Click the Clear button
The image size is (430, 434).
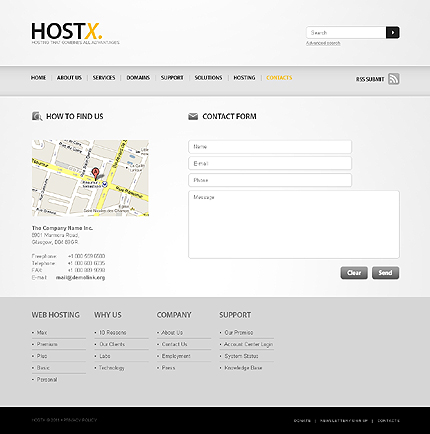[x=354, y=273]
